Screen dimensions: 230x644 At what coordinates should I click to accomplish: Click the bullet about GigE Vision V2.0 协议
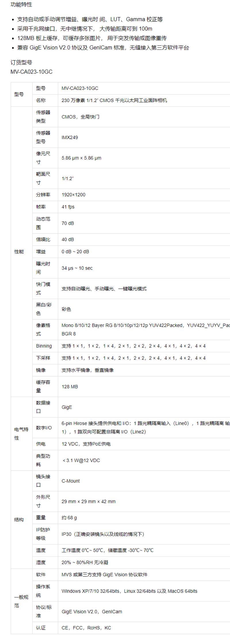[103, 48]
